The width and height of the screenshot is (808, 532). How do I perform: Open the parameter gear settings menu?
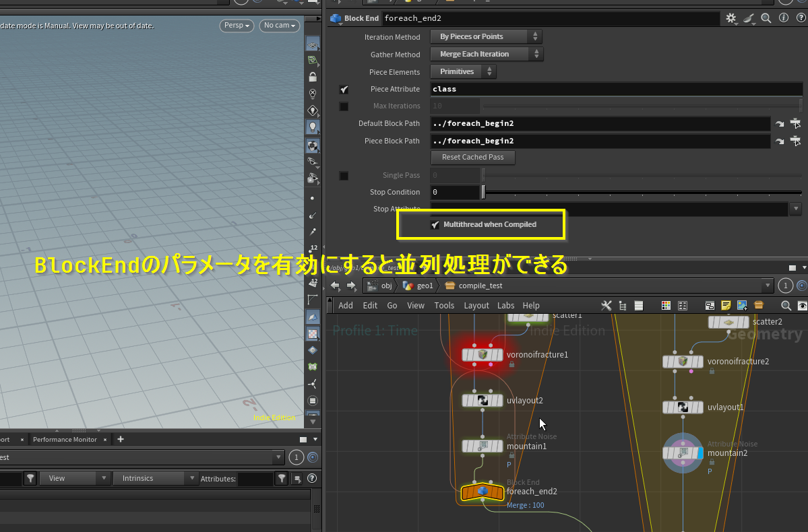click(x=732, y=19)
